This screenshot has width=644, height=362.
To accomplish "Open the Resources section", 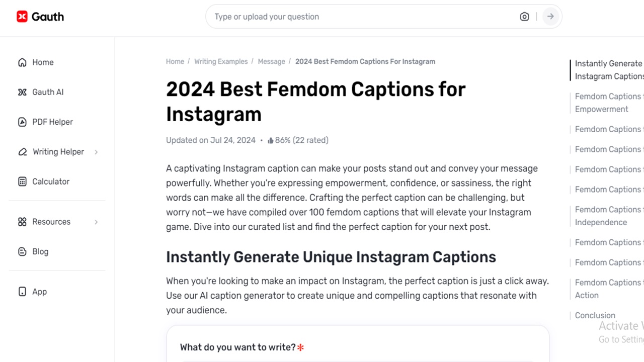I will [x=51, y=222].
